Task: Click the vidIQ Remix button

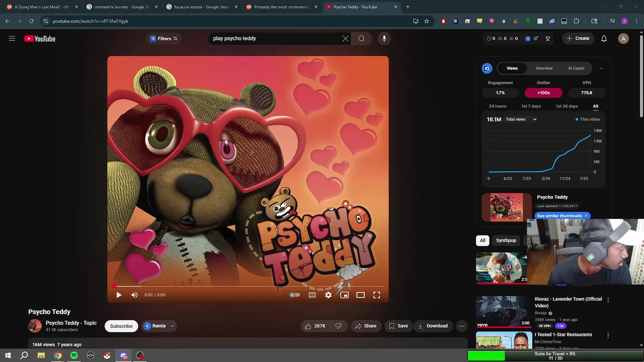Action: point(154,326)
